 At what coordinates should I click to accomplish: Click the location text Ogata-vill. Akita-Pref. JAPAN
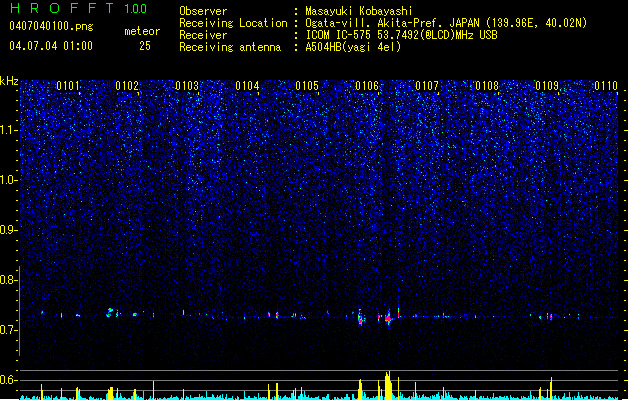tap(392, 23)
